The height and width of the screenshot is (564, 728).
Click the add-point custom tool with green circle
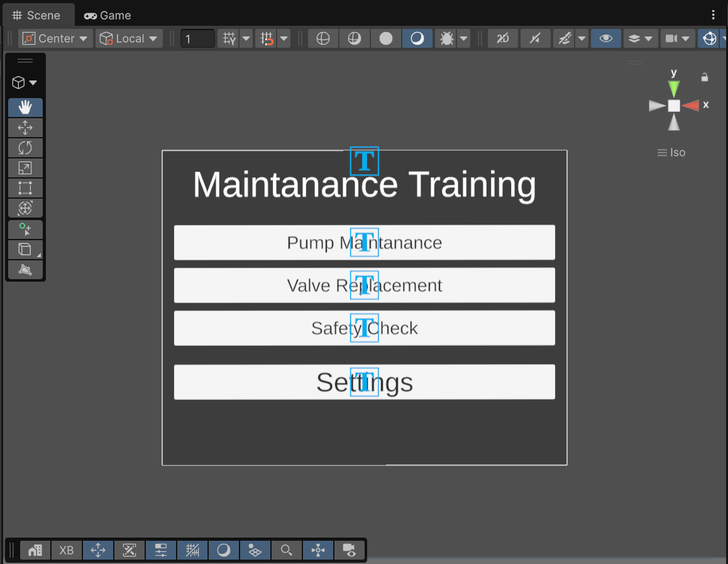coord(25,229)
